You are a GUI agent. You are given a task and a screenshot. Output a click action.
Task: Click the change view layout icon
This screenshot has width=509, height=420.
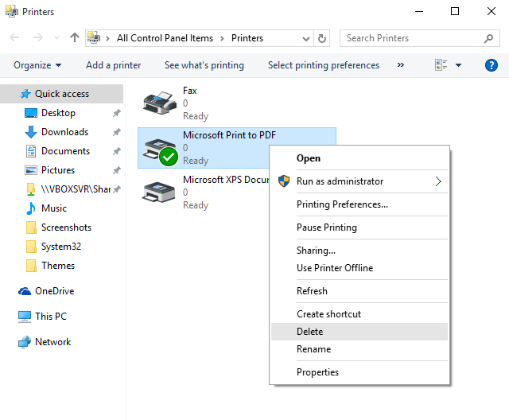(441, 65)
